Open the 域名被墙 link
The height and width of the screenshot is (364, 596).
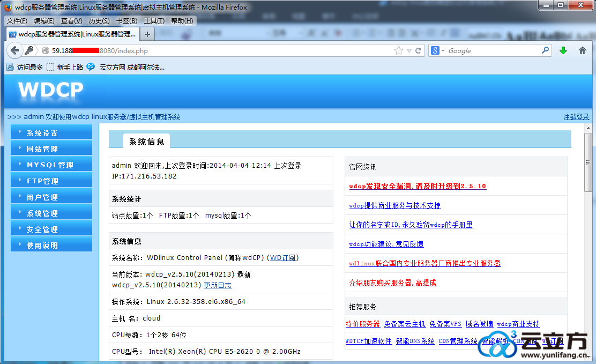[479, 324]
